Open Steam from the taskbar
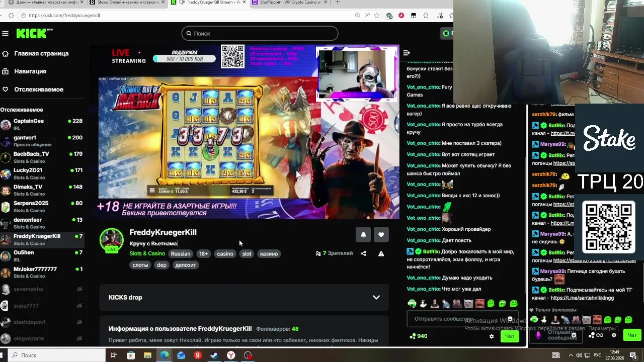This screenshot has width=644, height=362. pyautogui.click(x=214, y=355)
